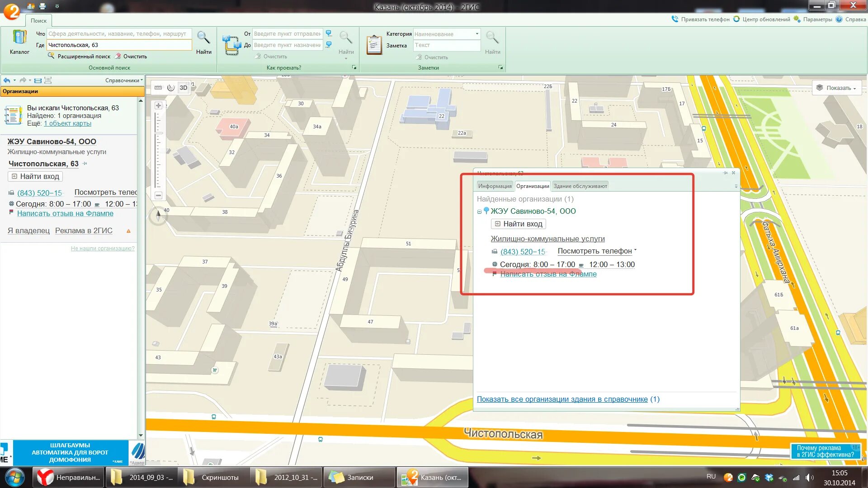Click the Я владелец link

tap(28, 230)
